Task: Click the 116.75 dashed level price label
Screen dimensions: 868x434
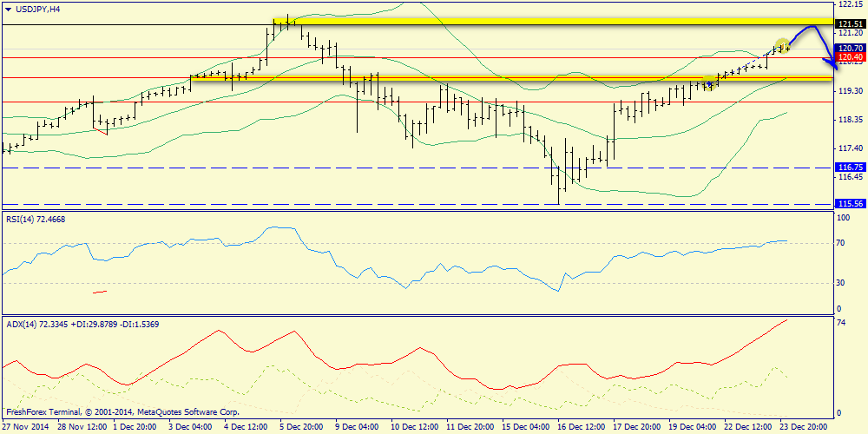Action: point(850,168)
